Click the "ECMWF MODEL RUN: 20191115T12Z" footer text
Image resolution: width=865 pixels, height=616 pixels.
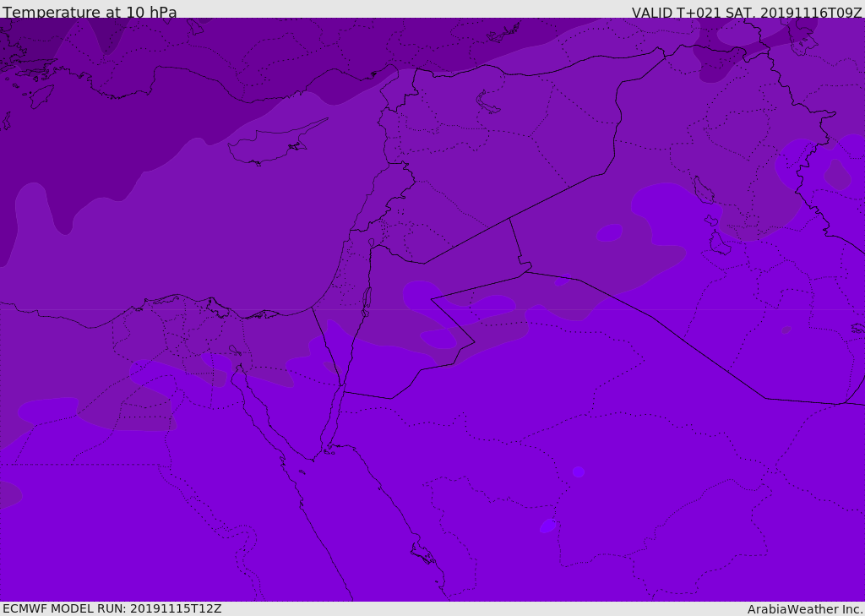click(x=112, y=608)
